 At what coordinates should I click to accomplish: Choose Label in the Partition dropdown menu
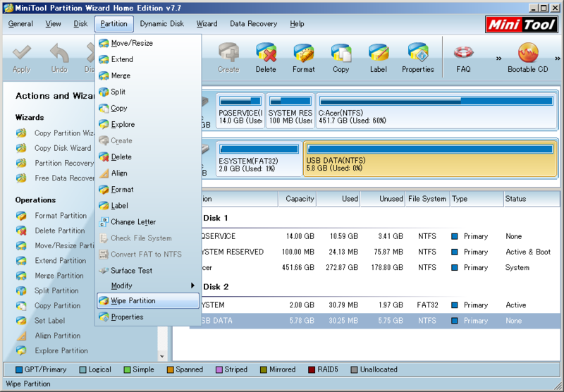148,206
